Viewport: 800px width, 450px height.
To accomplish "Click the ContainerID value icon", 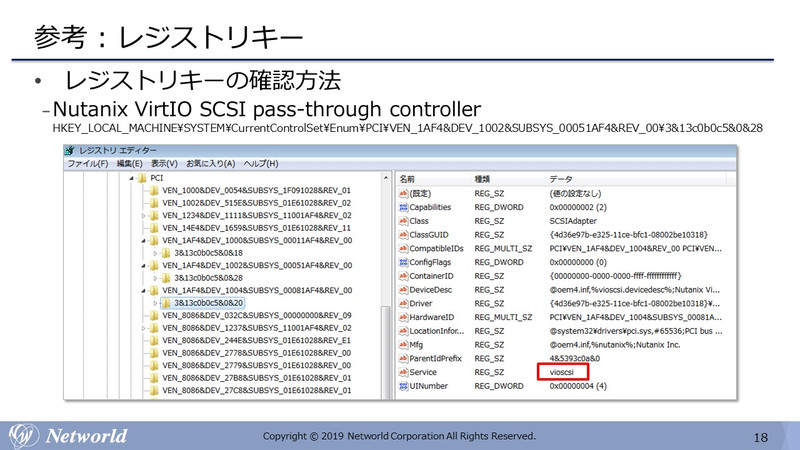I will 403,276.
